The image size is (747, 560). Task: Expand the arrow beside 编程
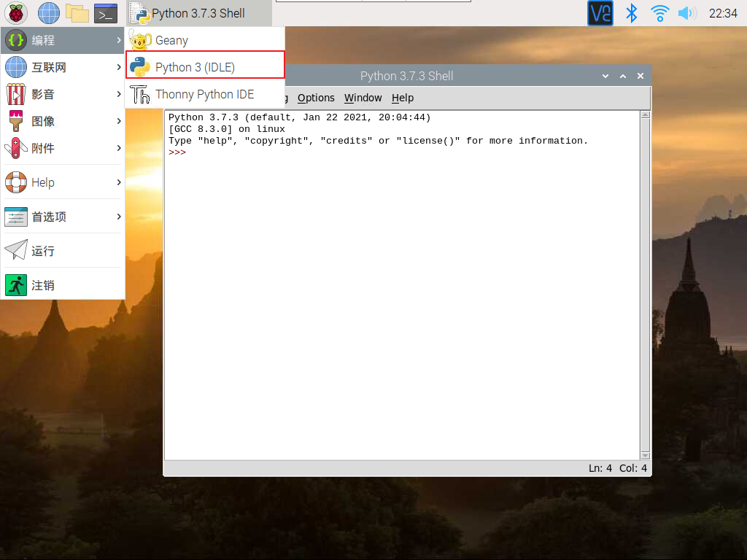(119, 41)
